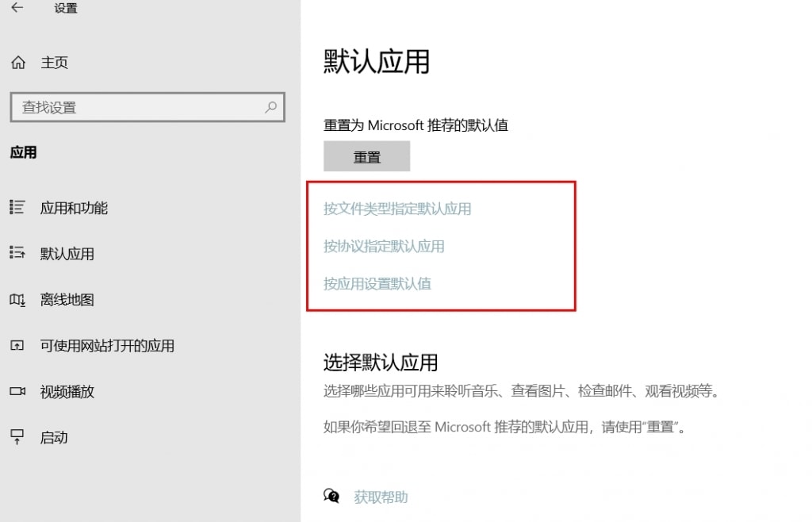Click the 获取帮助 chat bubble icon
Viewport: 812px width, 522px height.
tap(331, 497)
